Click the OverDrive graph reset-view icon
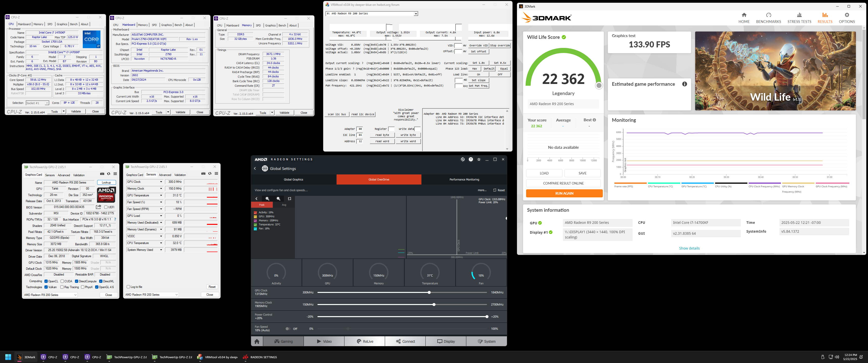The image size is (868, 363). pos(289,199)
